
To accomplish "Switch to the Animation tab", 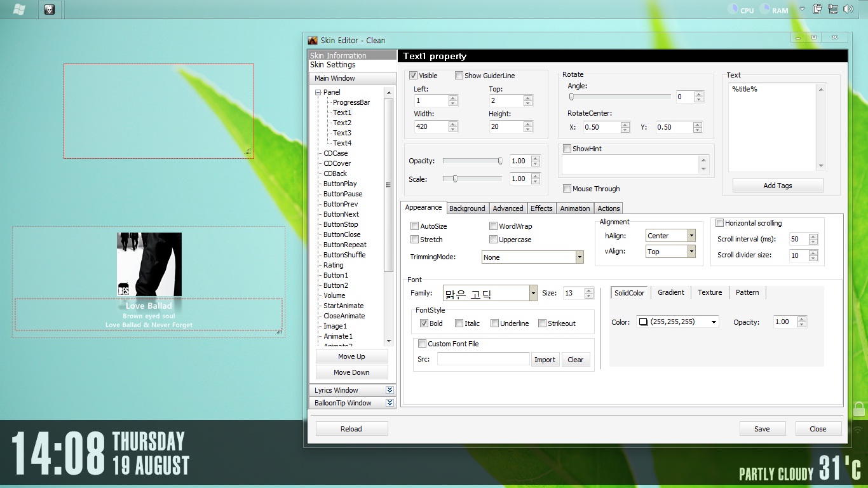I will point(575,208).
